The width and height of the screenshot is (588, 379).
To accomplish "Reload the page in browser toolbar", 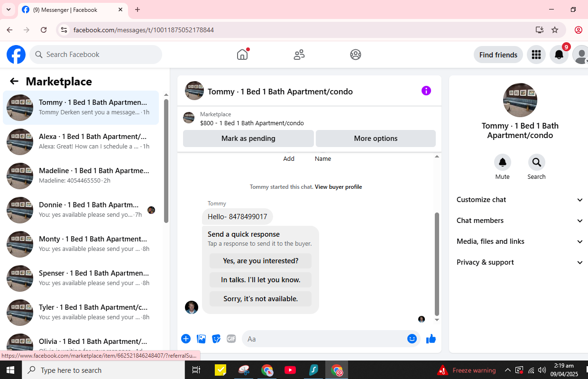I will click(44, 30).
